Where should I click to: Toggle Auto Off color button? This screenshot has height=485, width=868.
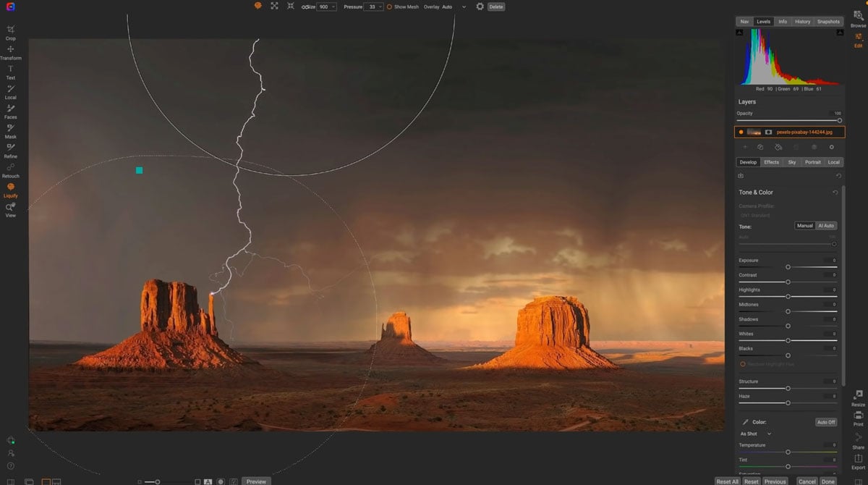(826, 422)
